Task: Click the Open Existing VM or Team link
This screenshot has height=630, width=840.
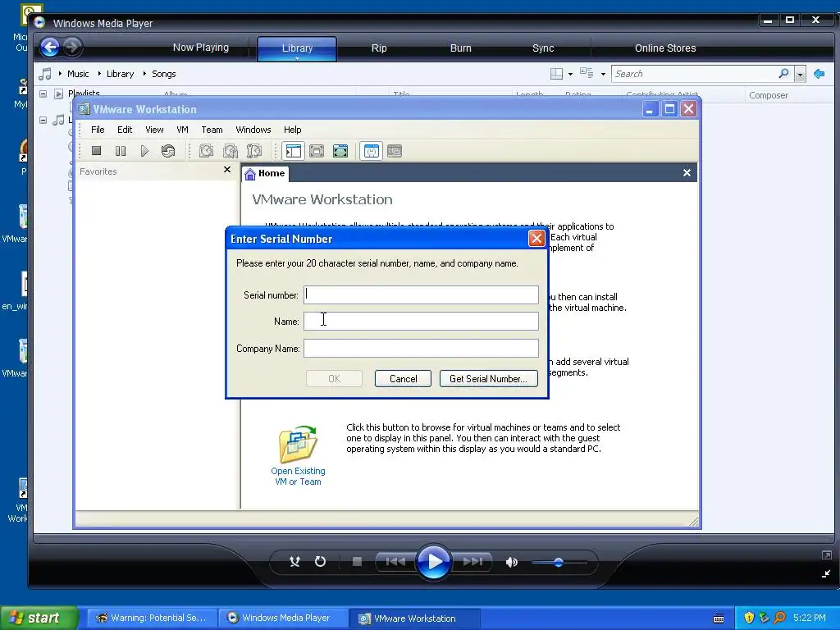Action: pos(298,477)
